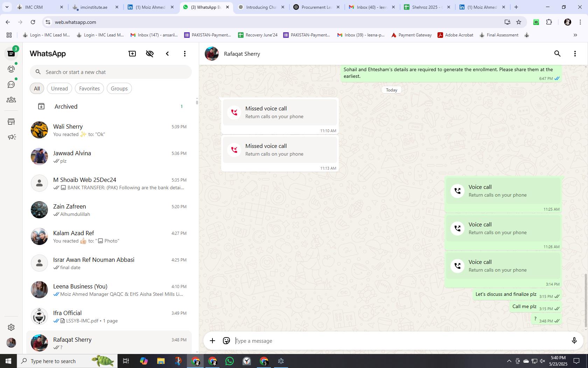588x368 pixels.
Task: Toggle the privacy blur eye-slash icon
Action: pyautogui.click(x=150, y=54)
